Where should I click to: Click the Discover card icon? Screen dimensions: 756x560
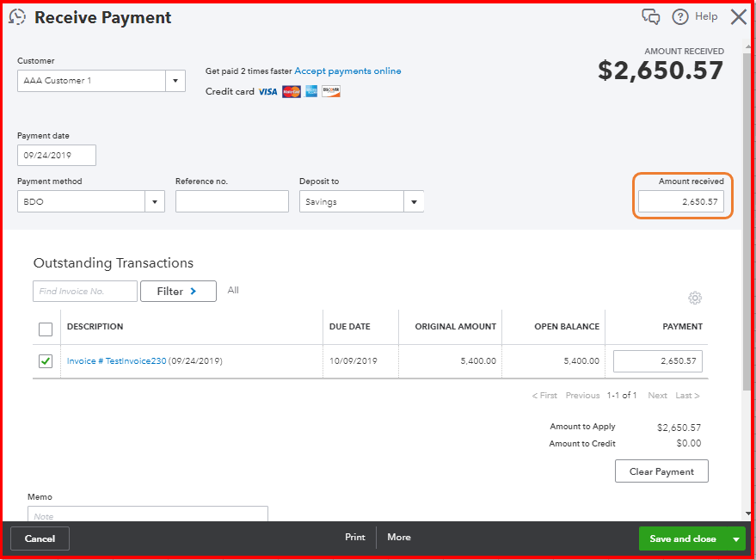330,91
